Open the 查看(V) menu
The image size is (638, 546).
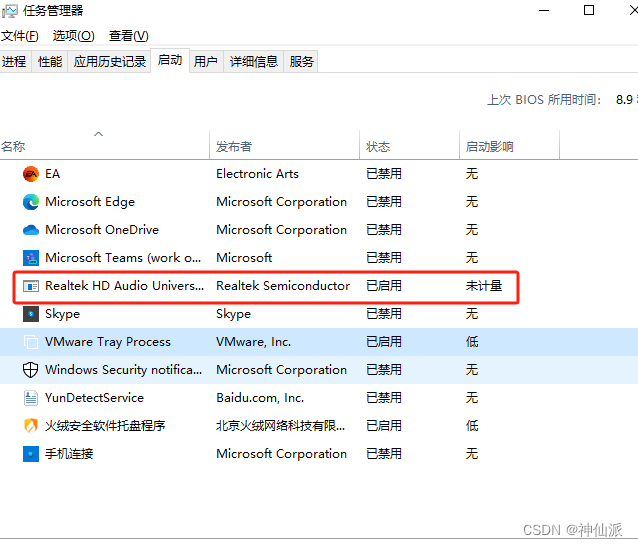[128, 36]
